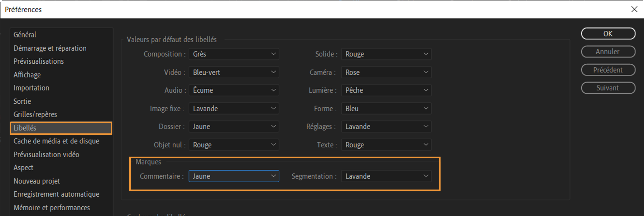Go to Suivant preferences page

click(608, 88)
